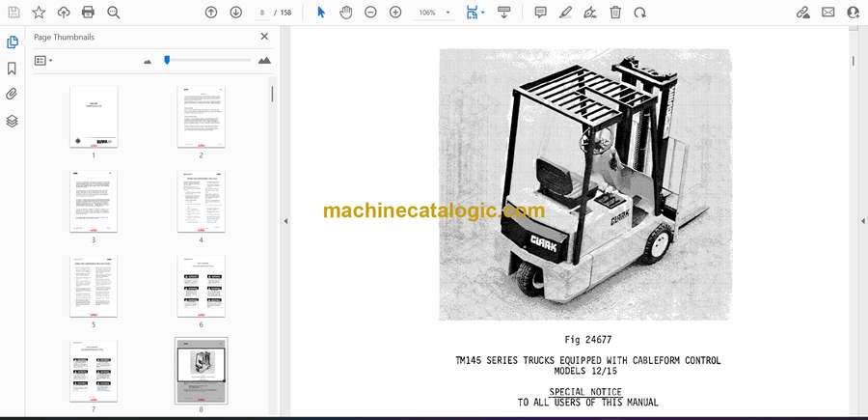Select page 1 thumbnail
This screenshot has width=868, height=420.
[94, 117]
